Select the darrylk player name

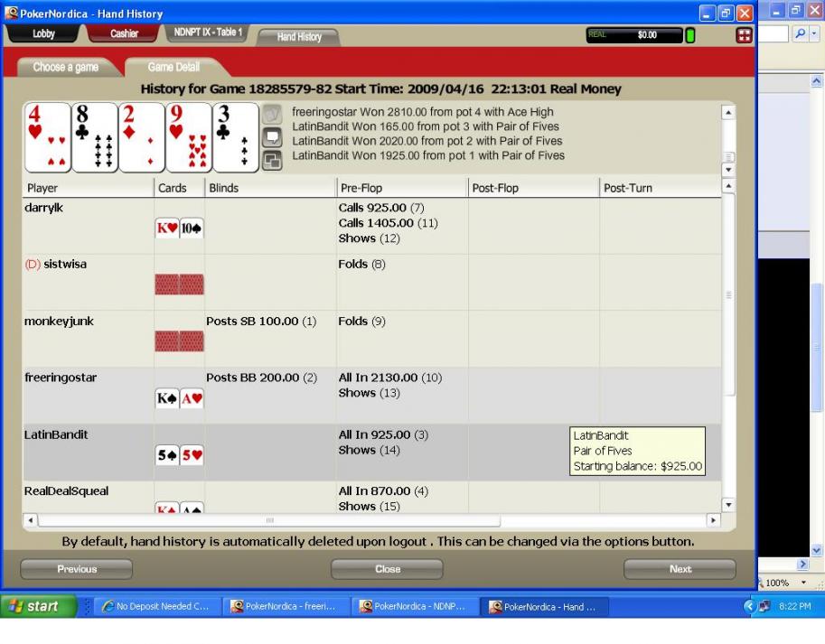tap(43, 208)
